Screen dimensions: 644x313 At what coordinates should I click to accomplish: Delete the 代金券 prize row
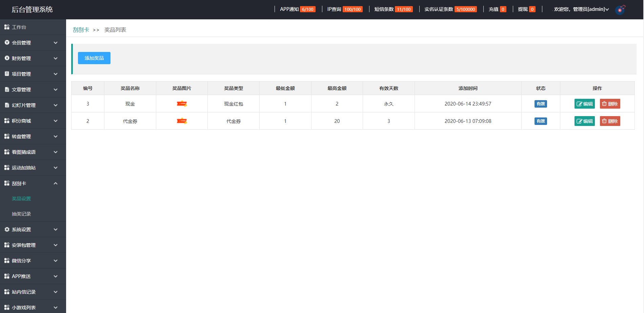click(610, 121)
